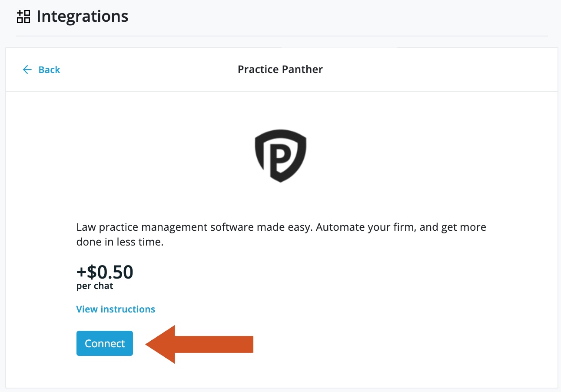The height and width of the screenshot is (392, 561).
Task: Click the Practice Panther page title
Action: click(x=280, y=69)
